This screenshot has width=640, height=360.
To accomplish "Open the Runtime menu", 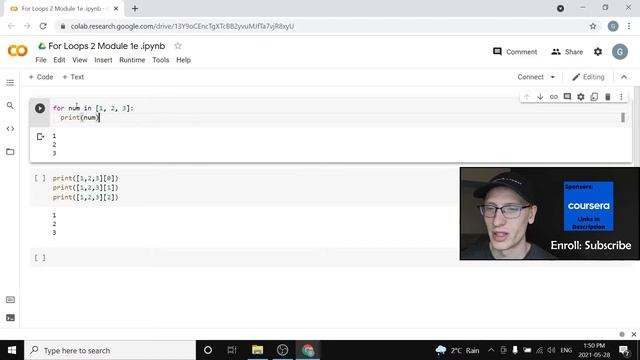I will coord(132,60).
